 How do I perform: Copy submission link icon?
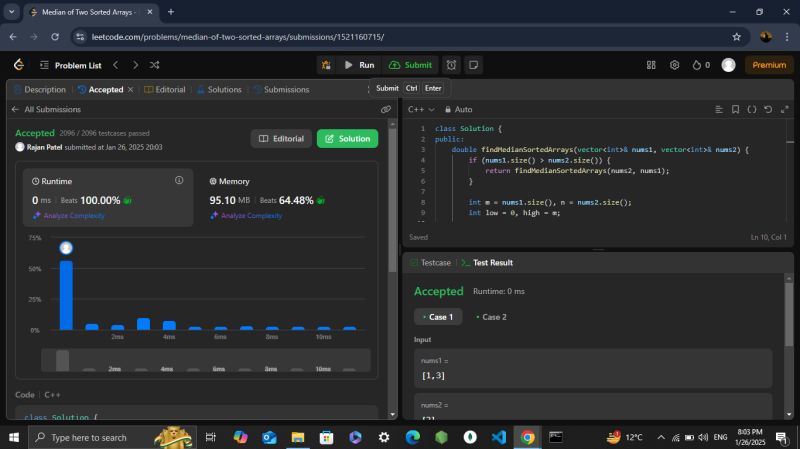pos(386,109)
